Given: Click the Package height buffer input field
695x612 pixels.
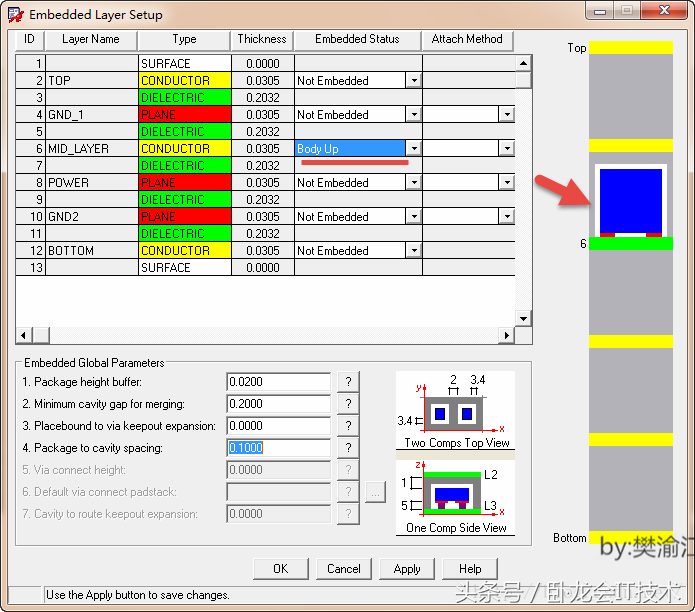Looking at the screenshot, I should coord(278,382).
